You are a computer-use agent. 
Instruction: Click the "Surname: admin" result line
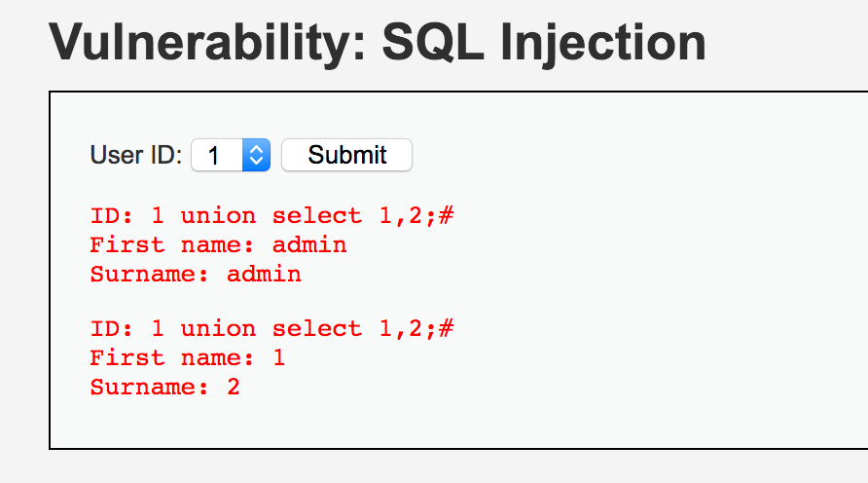click(196, 274)
